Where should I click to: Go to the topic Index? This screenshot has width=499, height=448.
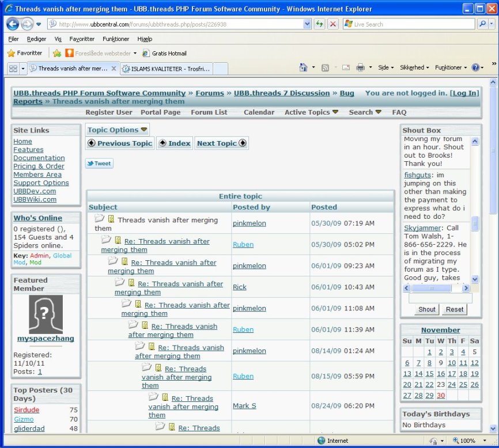pos(175,143)
